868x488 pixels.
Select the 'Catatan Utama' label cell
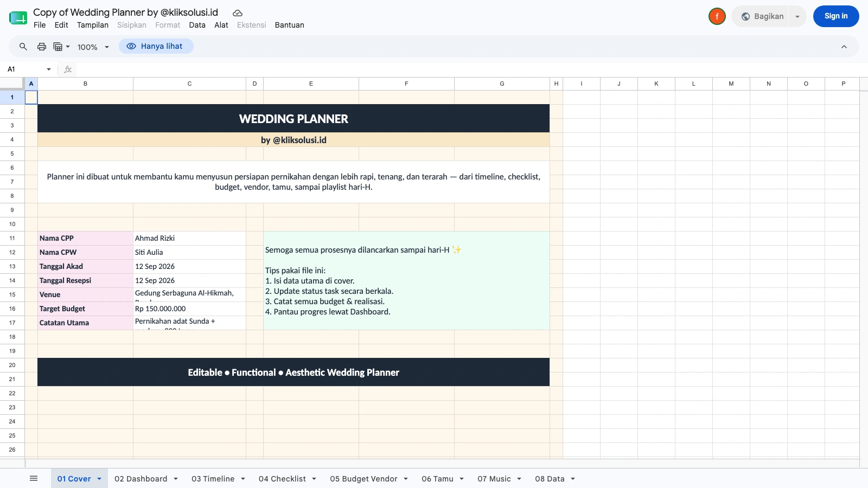[86, 323]
